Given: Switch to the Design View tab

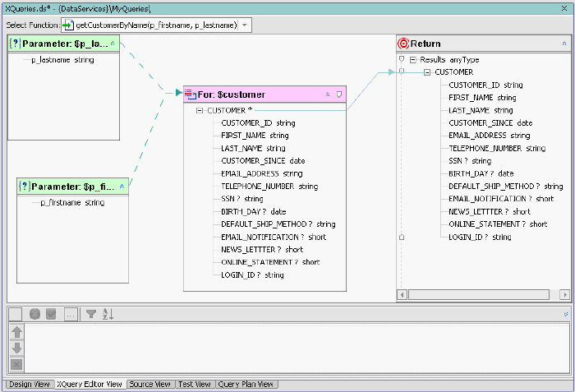Looking at the screenshot, I should 30,385.
